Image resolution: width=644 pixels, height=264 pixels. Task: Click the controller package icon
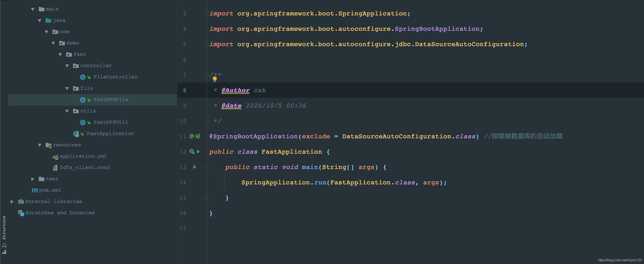click(x=76, y=65)
